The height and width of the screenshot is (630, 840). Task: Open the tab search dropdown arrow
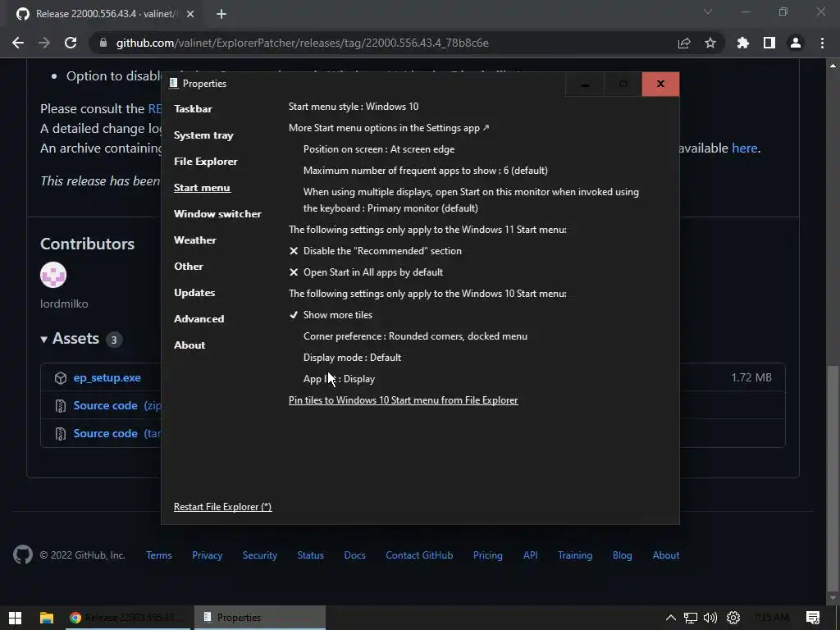(708, 11)
